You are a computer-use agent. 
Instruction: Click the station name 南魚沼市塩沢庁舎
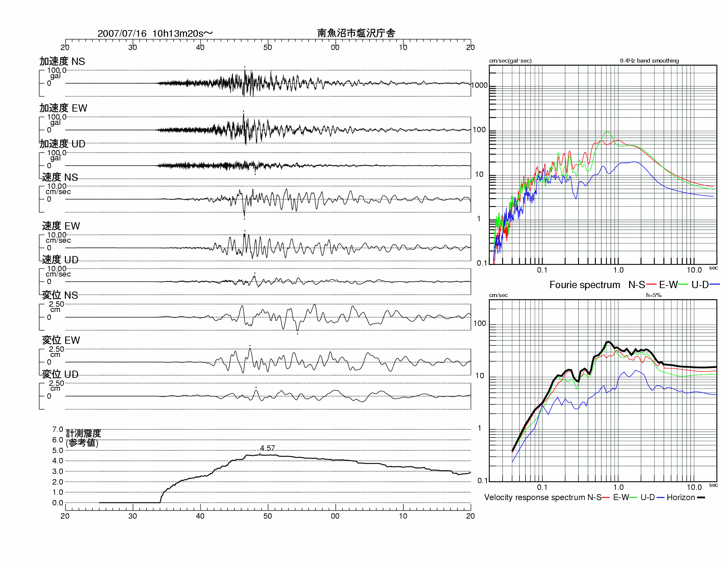pyautogui.click(x=356, y=33)
